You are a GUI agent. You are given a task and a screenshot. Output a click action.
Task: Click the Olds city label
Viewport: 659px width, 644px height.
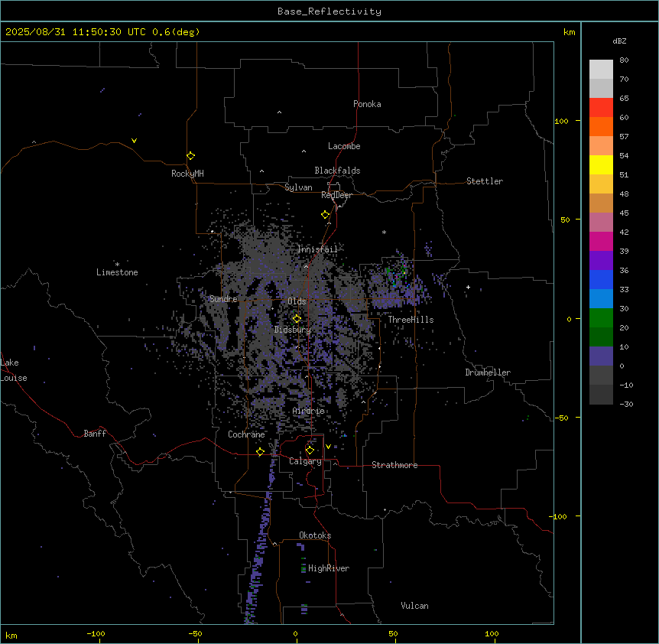point(297,301)
